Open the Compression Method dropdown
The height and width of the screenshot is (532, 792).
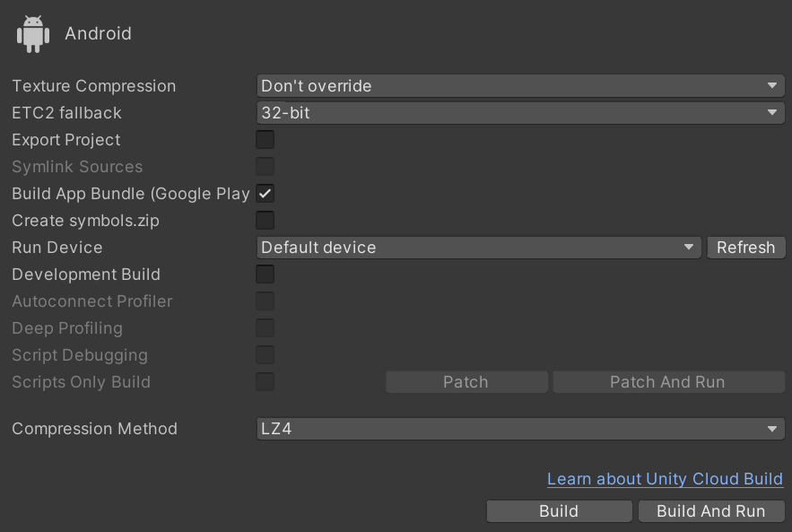(520, 429)
